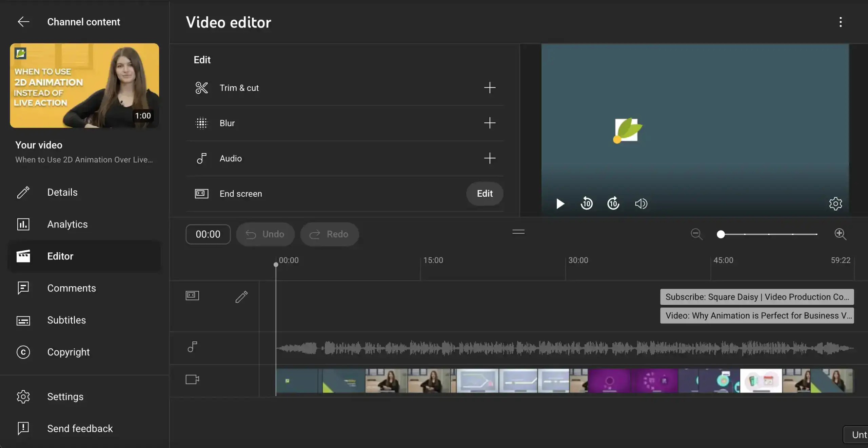Click the Audio music note icon
Image resolution: width=868 pixels, height=448 pixels.
[201, 158]
